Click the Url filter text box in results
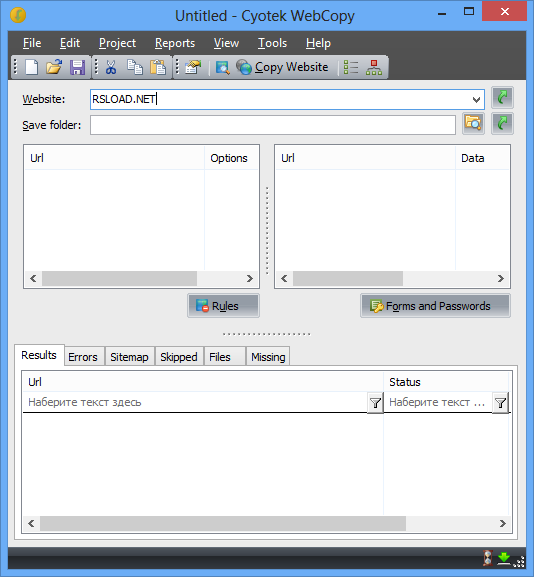 (x=195, y=403)
